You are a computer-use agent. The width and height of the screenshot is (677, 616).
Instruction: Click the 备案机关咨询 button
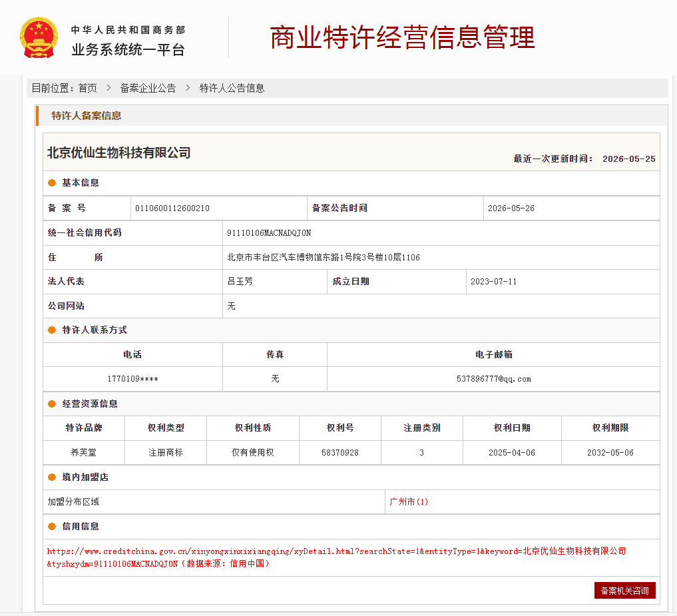(x=625, y=591)
